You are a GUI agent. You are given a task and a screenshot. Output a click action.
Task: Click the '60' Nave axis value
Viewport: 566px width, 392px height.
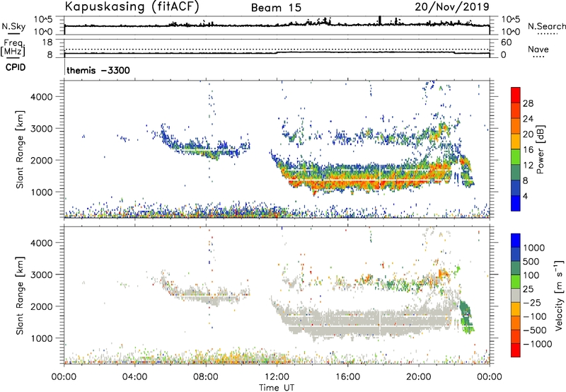pyautogui.click(x=506, y=42)
